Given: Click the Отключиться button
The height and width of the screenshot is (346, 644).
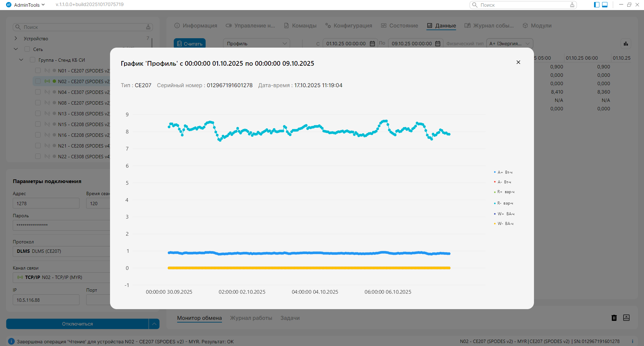Looking at the screenshot, I should [x=77, y=324].
